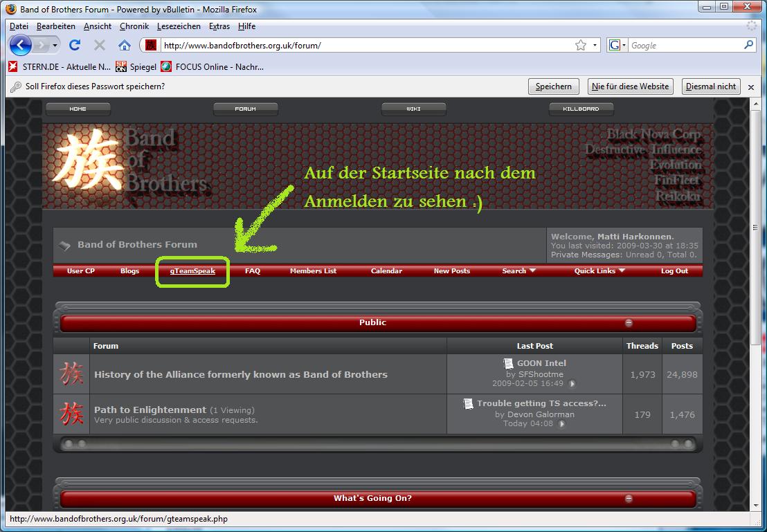Open the Ansicht menu

(x=98, y=26)
